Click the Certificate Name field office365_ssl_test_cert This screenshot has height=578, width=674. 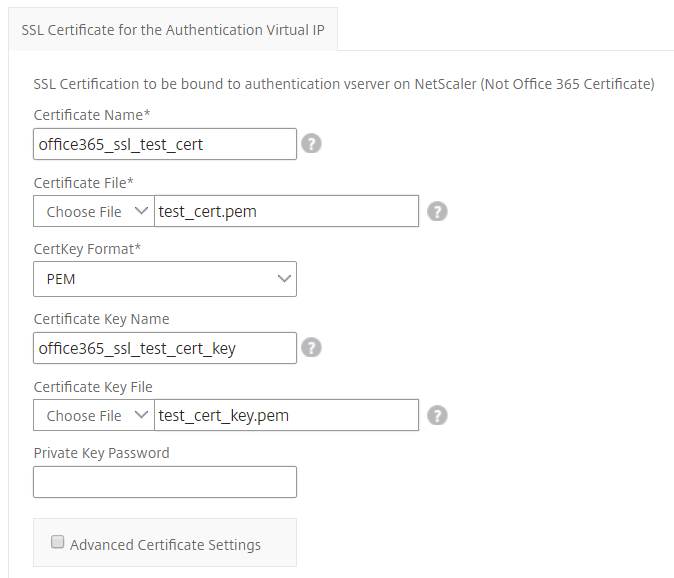click(x=165, y=144)
